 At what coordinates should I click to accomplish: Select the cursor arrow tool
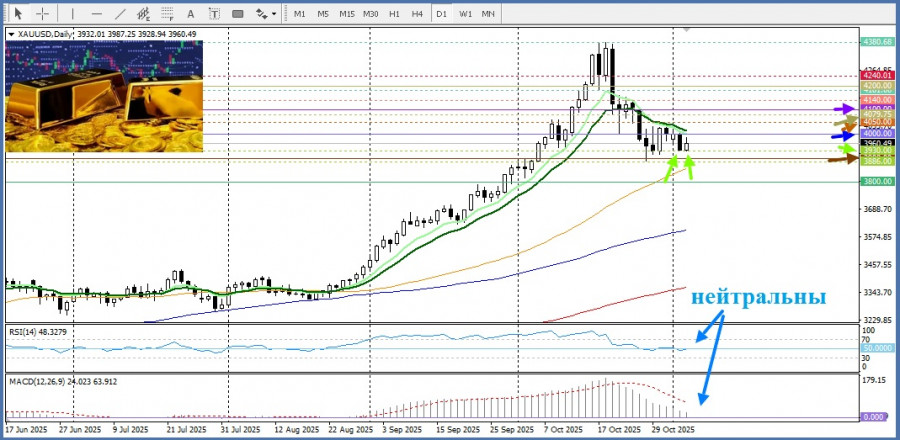[18, 14]
